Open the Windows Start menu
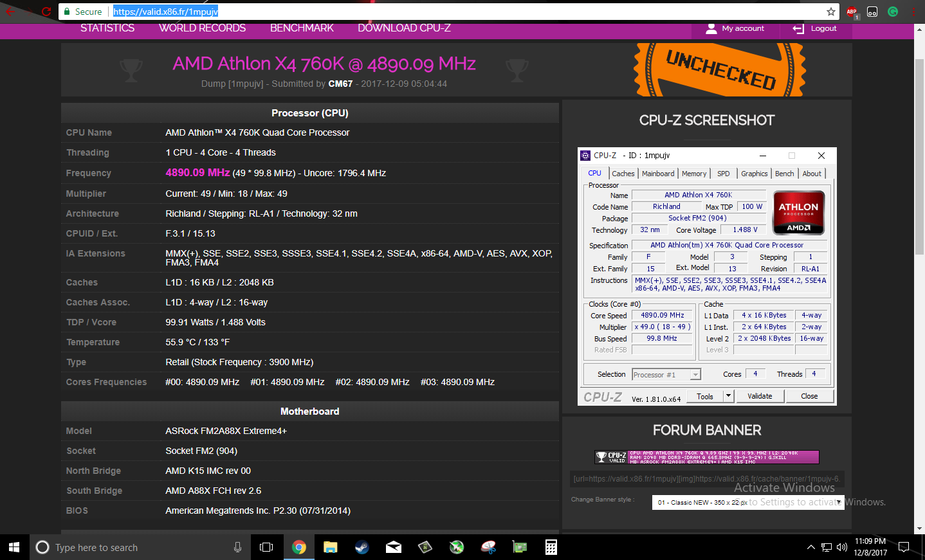Screen dimensions: 925x560 (x=14, y=547)
